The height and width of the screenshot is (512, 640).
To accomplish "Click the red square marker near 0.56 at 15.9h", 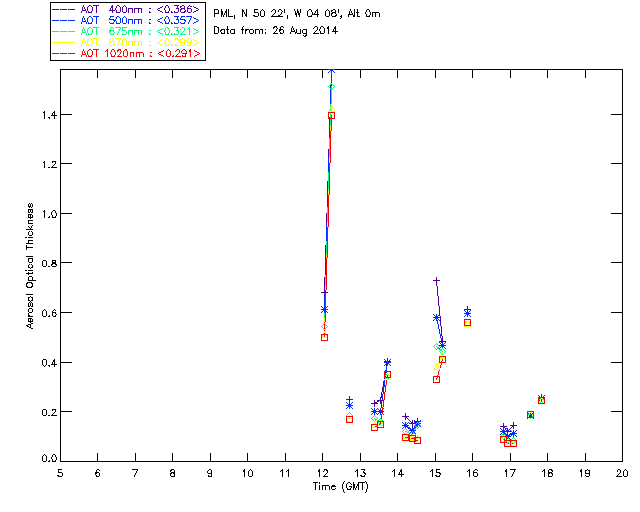I will pyautogui.click(x=467, y=323).
